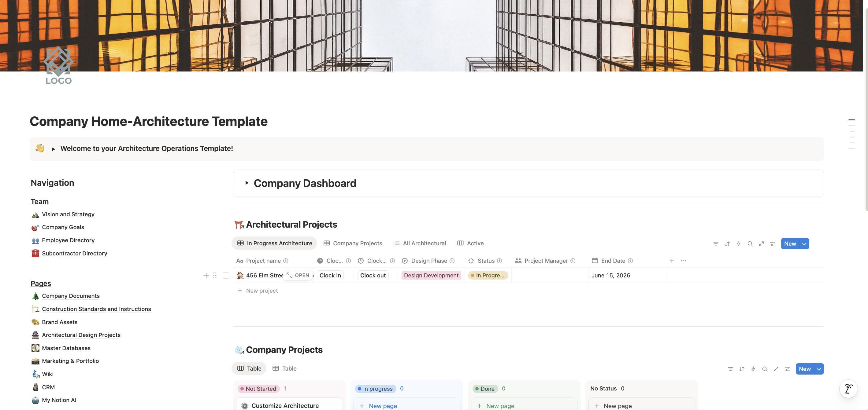
Task: Add a property column with plus icon
Action: click(672, 261)
